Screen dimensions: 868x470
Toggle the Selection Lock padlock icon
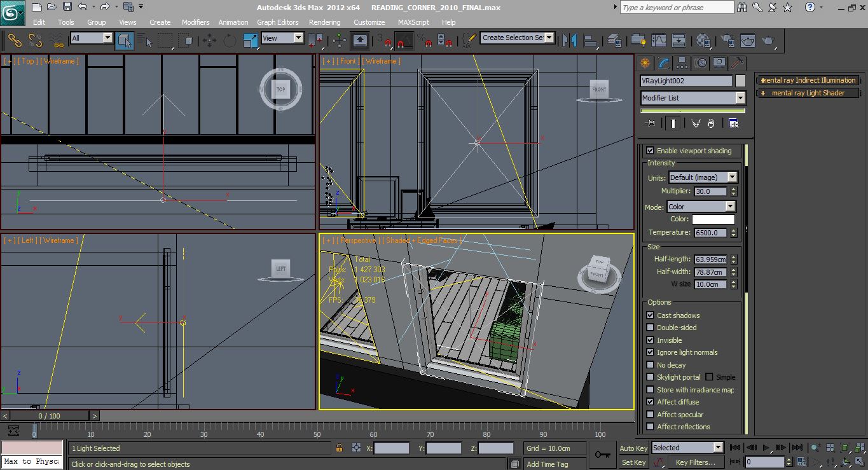[x=339, y=448]
